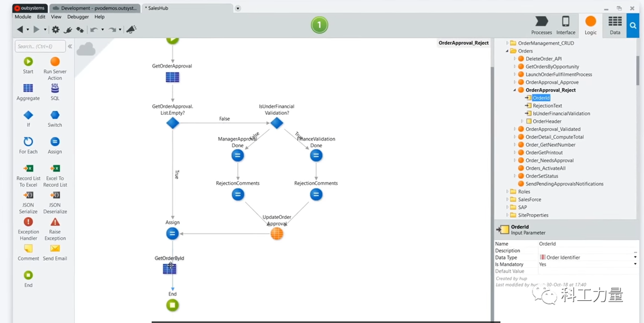Switch to the Data tab
Viewport: 644px width, 323px height.
tap(615, 26)
